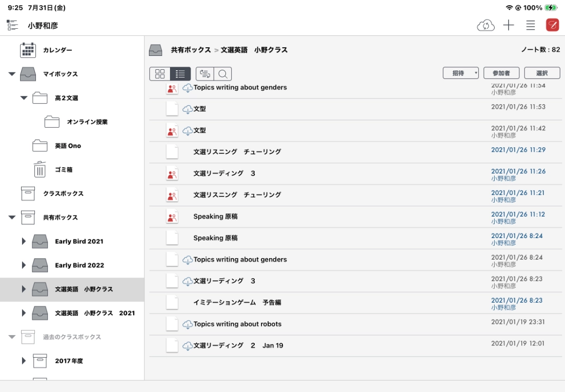
Task: Click the user name 小野和彦 in header
Action: [43, 26]
